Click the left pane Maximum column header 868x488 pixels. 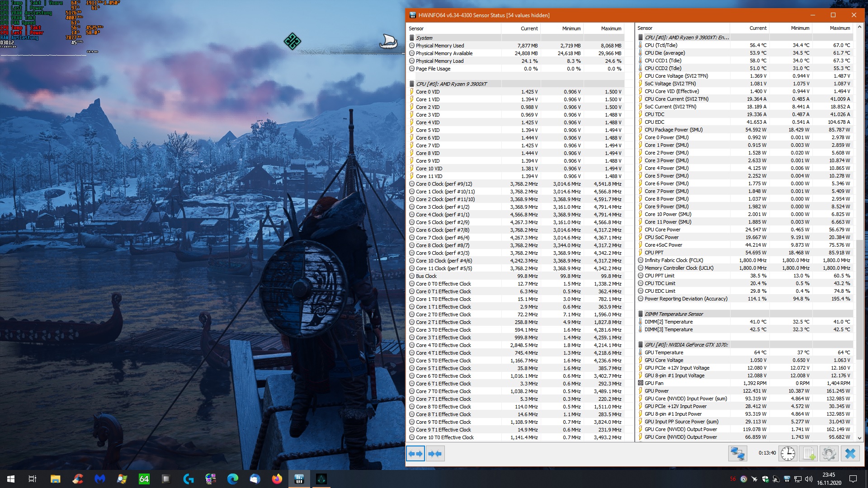(x=611, y=28)
